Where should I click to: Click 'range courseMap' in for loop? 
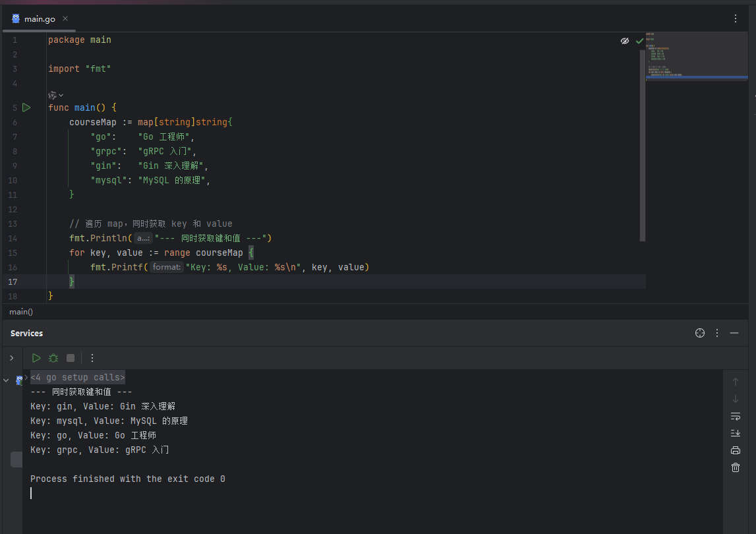point(204,252)
